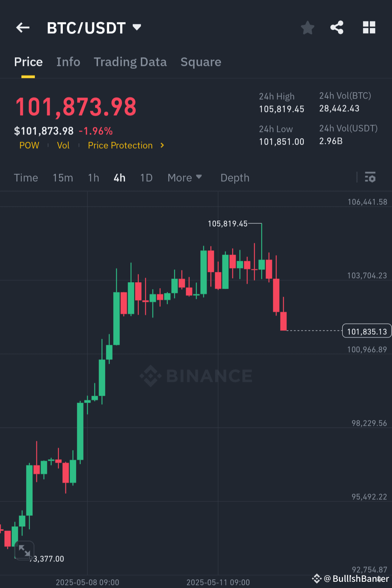
Task: Click the Info tab indicator area
Action: coord(68,62)
